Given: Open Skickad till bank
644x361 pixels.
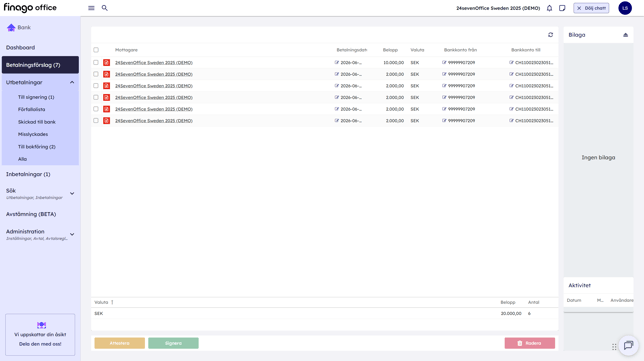Looking at the screenshot, I should coord(37,122).
